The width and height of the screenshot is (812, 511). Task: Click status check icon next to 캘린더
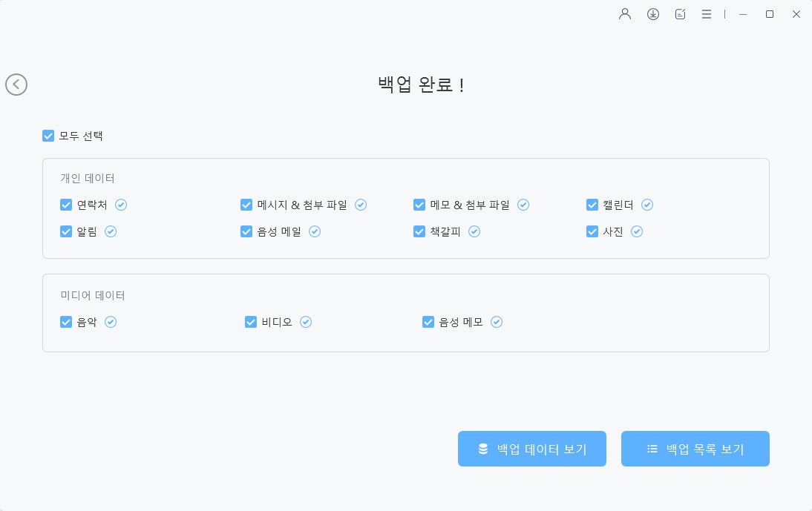(647, 205)
